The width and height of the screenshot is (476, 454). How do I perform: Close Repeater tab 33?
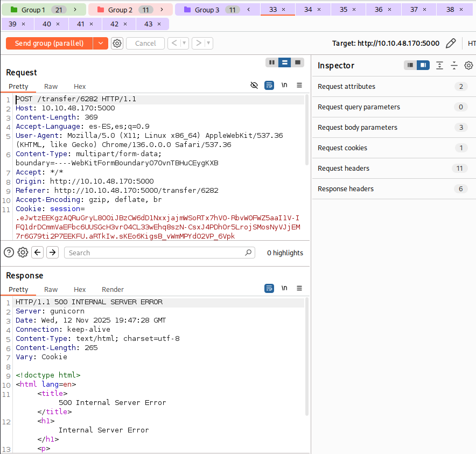tap(284, 10)
